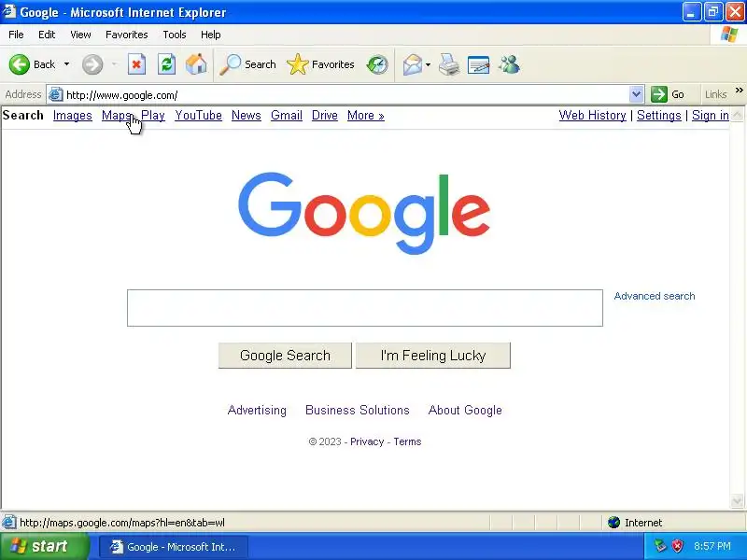Open Google Maps link

pyautogui.click(x=116, y=115)
